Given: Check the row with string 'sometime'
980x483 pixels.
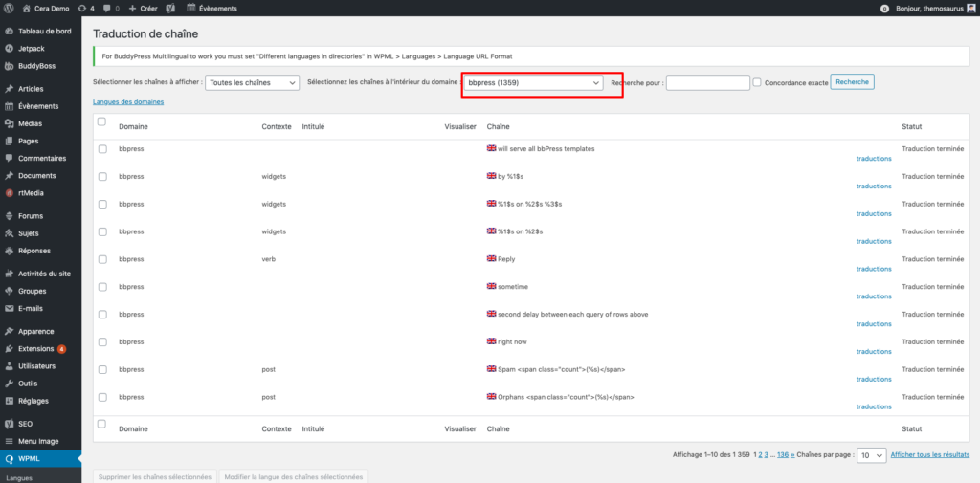Looking at the screenshot, I should tap(102, 286).
